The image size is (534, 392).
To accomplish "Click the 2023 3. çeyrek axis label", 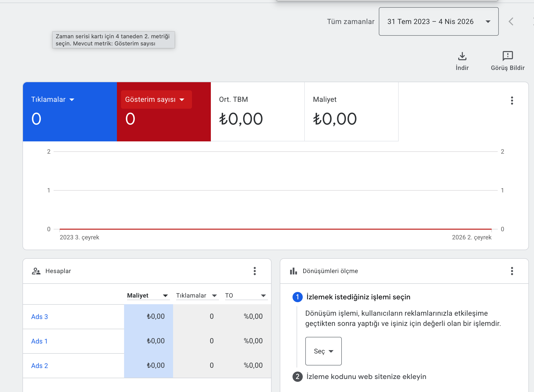I will pyautogui.click(x=79, y=237).
